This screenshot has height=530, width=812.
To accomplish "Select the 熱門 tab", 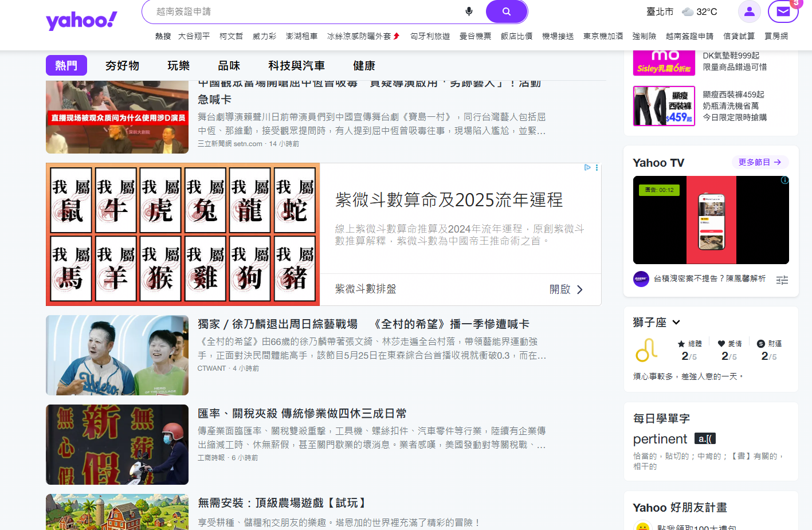I will tap(66, 65).
